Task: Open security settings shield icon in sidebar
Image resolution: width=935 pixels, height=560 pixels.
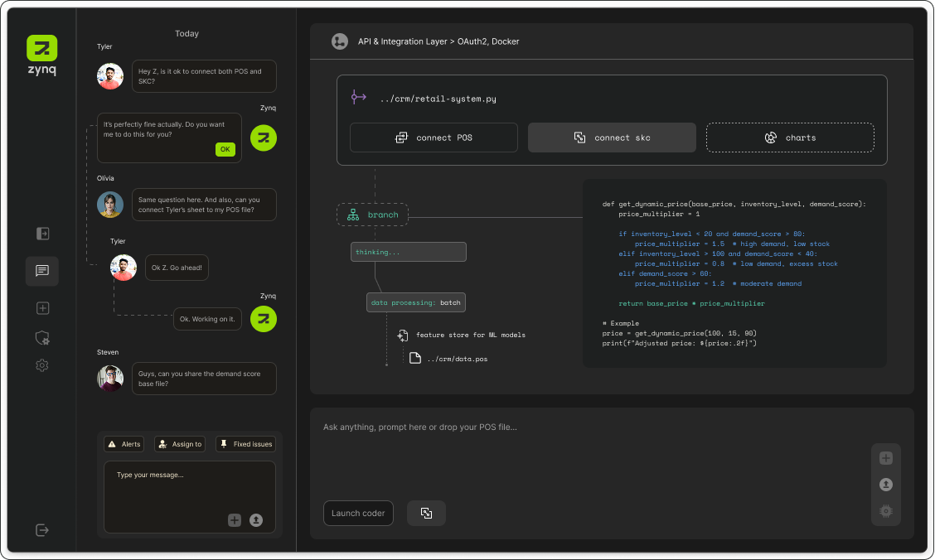Action: coord(42,338)
